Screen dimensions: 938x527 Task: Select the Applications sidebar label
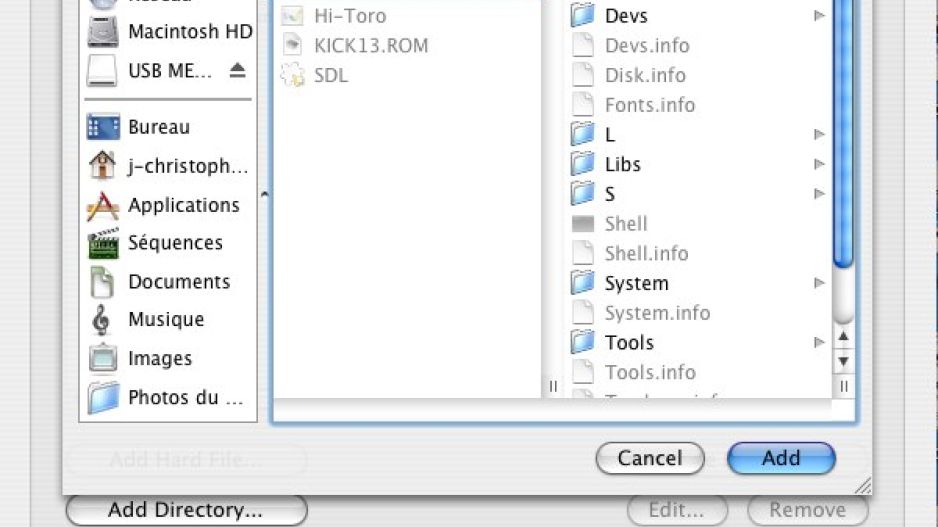(184, 205)
